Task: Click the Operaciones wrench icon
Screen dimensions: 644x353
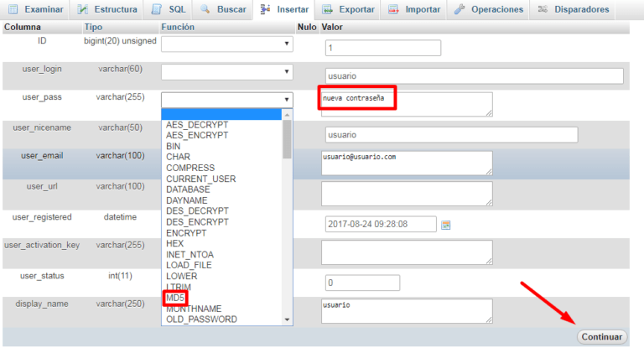Action: coord(460,9)
